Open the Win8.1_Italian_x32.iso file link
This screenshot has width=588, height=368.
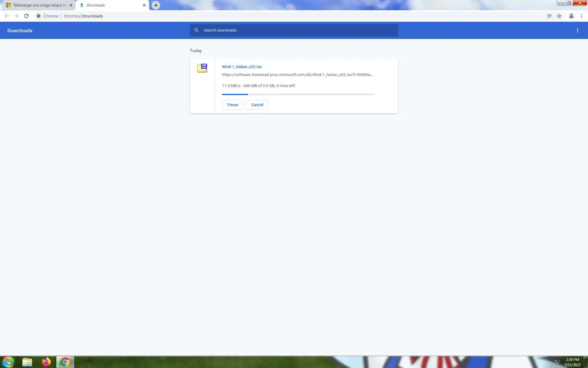pos(242,67)
